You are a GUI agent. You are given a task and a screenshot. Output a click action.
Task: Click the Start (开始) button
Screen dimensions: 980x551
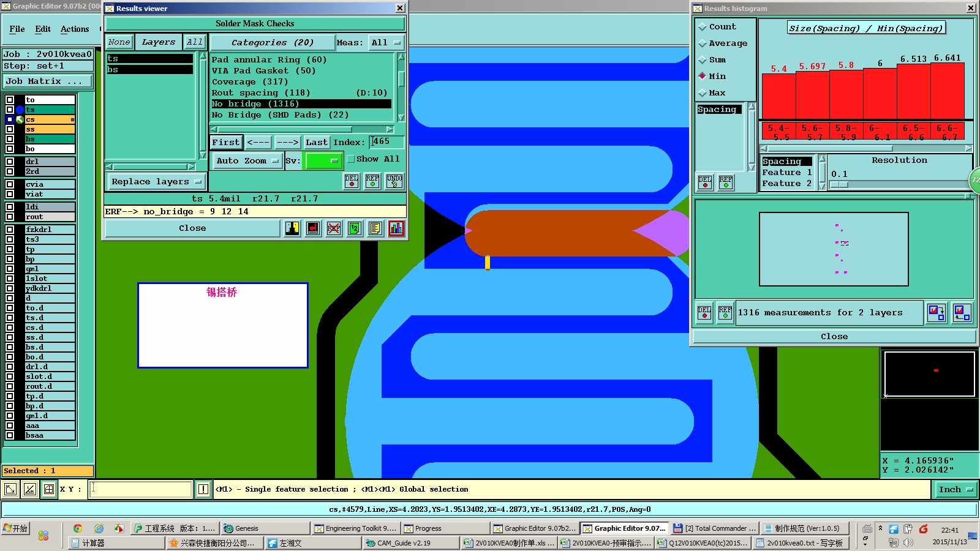(15, 528)
